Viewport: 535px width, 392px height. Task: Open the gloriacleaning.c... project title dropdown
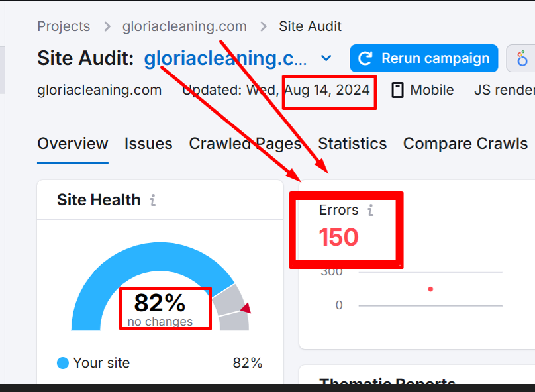[x=225, y=59]
